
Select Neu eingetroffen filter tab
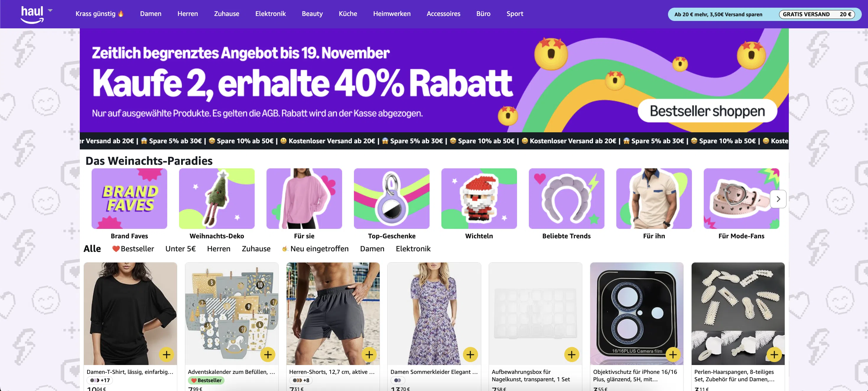[316, 249]
